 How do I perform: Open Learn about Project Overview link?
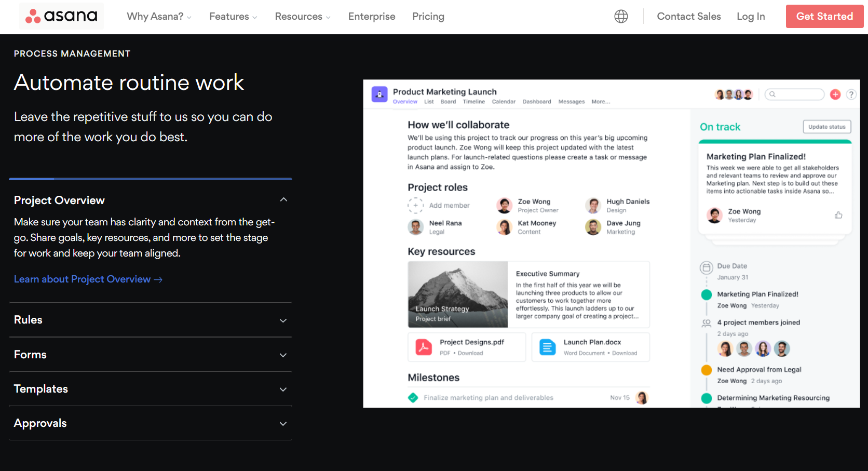click(88, 279)
